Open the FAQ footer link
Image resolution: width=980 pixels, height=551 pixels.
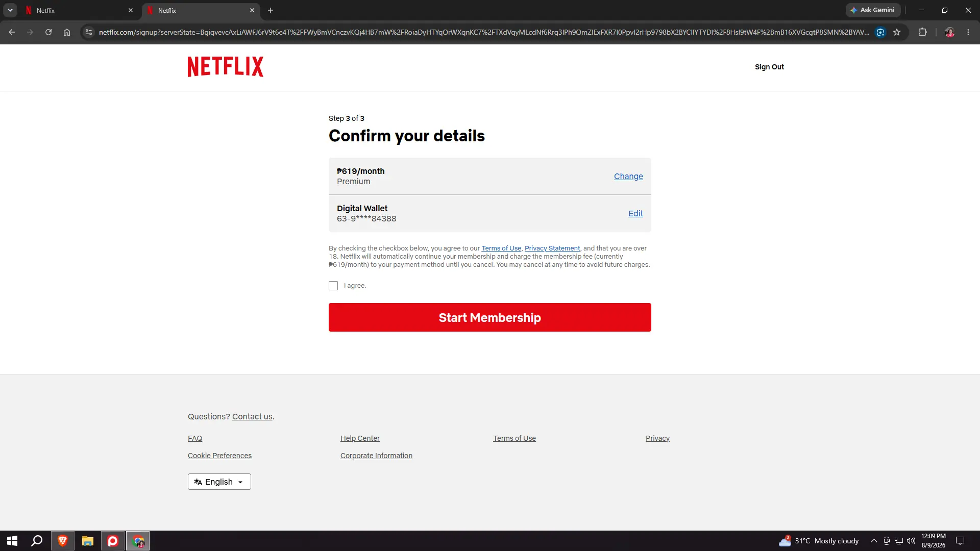tap(195, 438)
